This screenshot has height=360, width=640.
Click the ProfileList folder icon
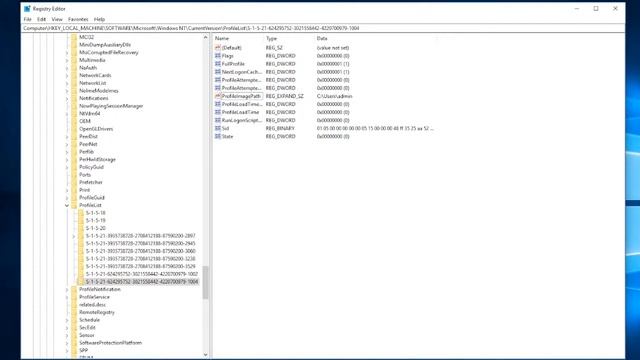[74, 205]
